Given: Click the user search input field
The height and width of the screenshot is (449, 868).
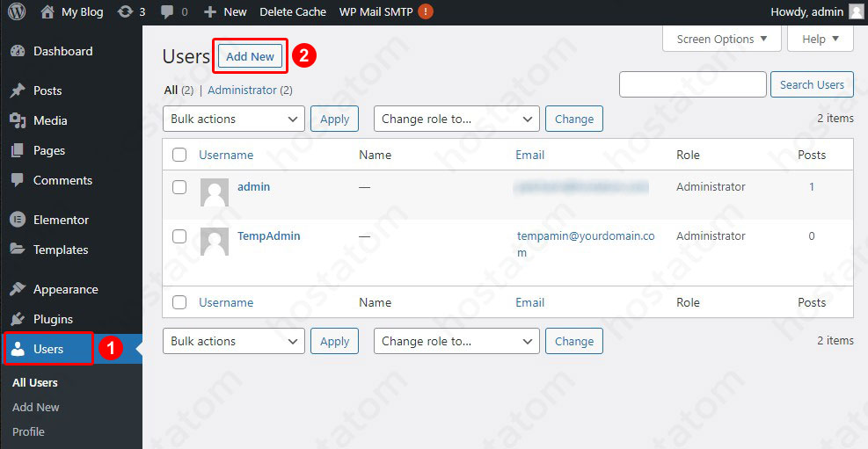Looking at the screenshot, I should [693, 84].
